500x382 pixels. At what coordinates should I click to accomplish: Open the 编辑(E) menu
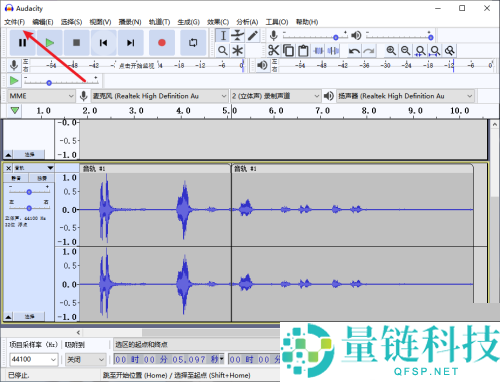pos(43,22)
